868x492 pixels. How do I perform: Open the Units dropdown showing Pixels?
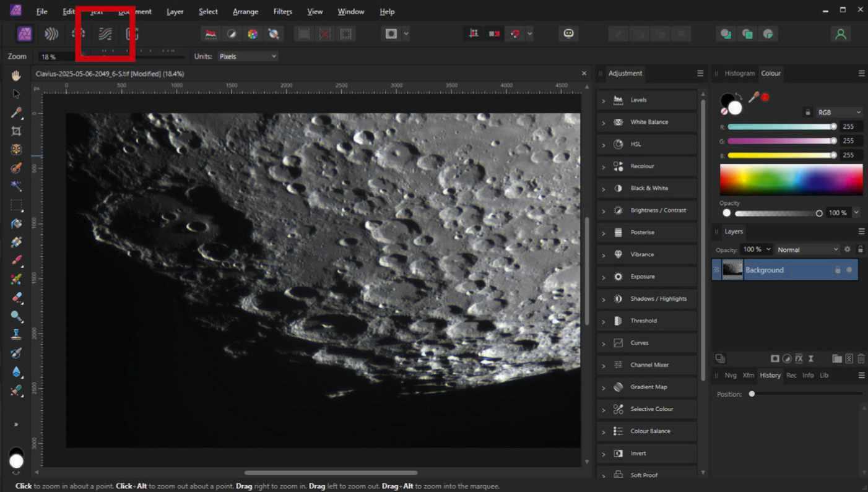pos(247,56)
